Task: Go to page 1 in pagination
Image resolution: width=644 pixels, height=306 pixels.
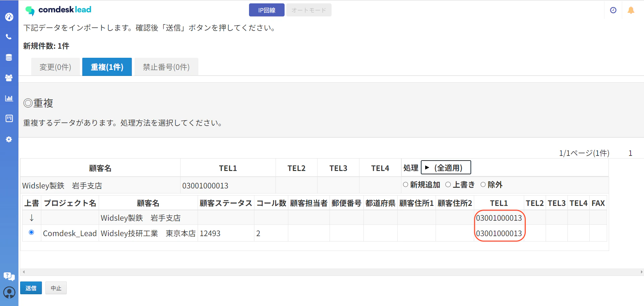Action: pyautogui.click(x=630, y=153)
